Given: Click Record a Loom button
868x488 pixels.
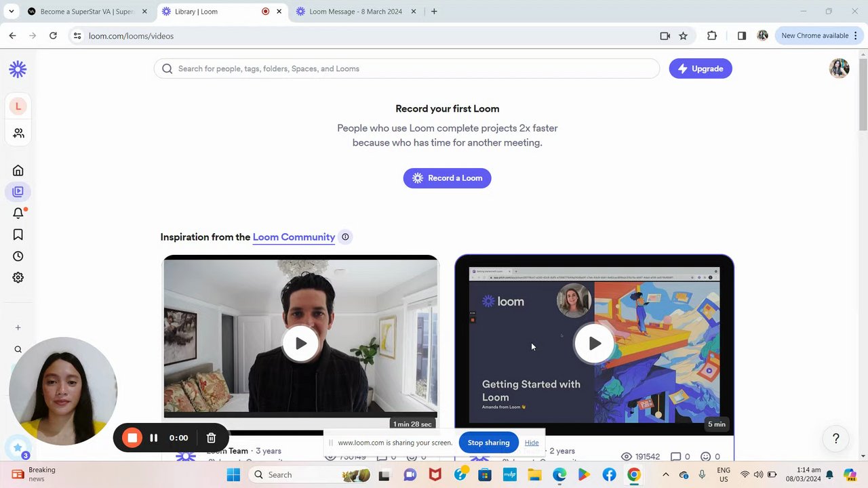Looking at the screenshot, I should [447, 178].
